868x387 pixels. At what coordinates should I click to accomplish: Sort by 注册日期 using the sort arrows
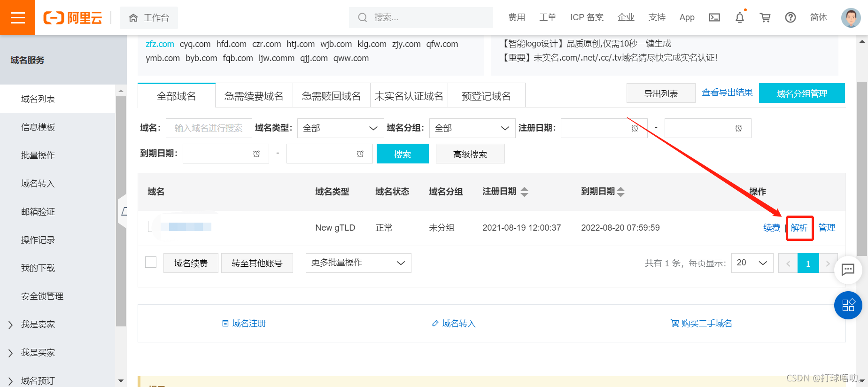[525, 192]
